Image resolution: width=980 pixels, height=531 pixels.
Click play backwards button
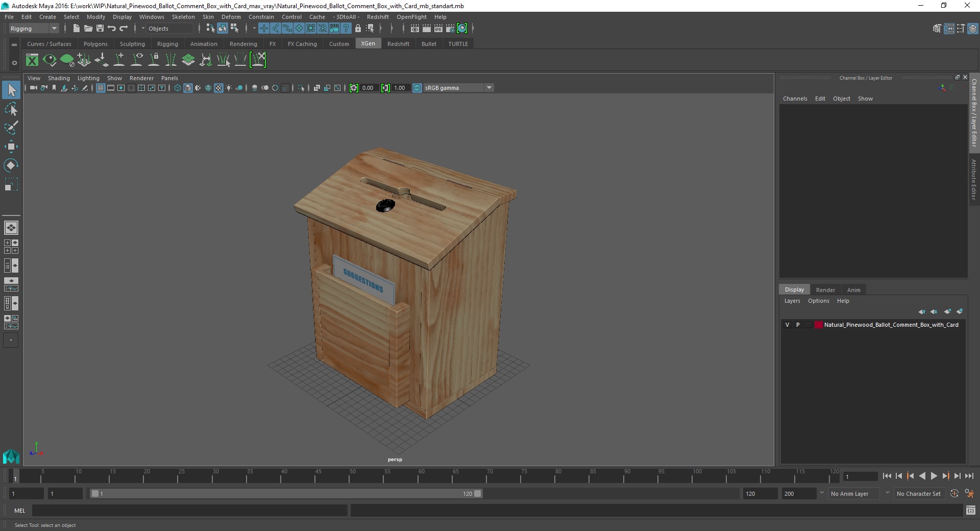pos(922,476)
